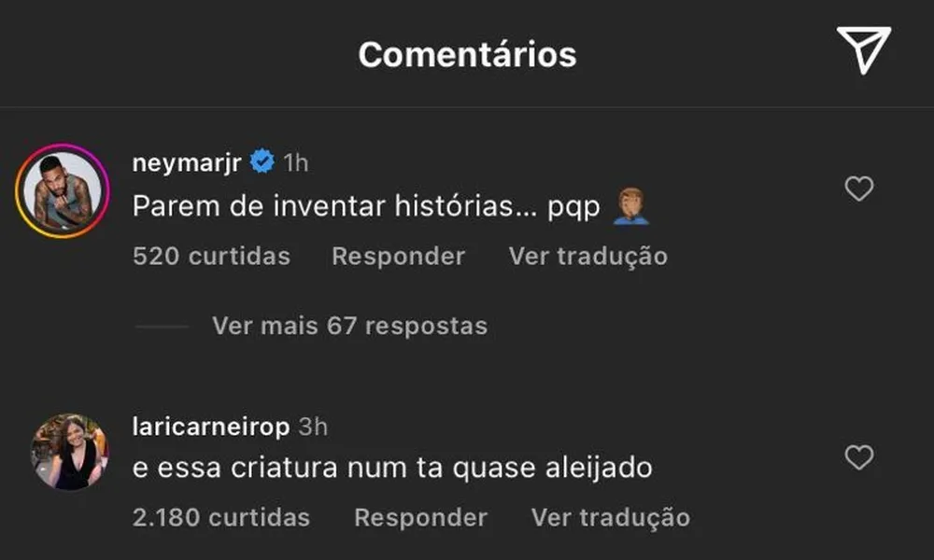The image size is (934, 560).
Task: View the 2.180 curtidas list
Action: coord(221,517)
